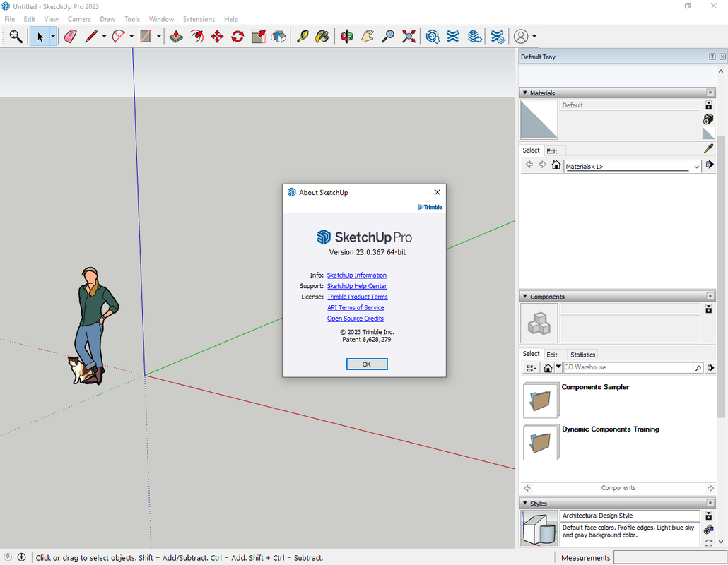
Task: Open API Terms of Service link
Action: point(356,307)
